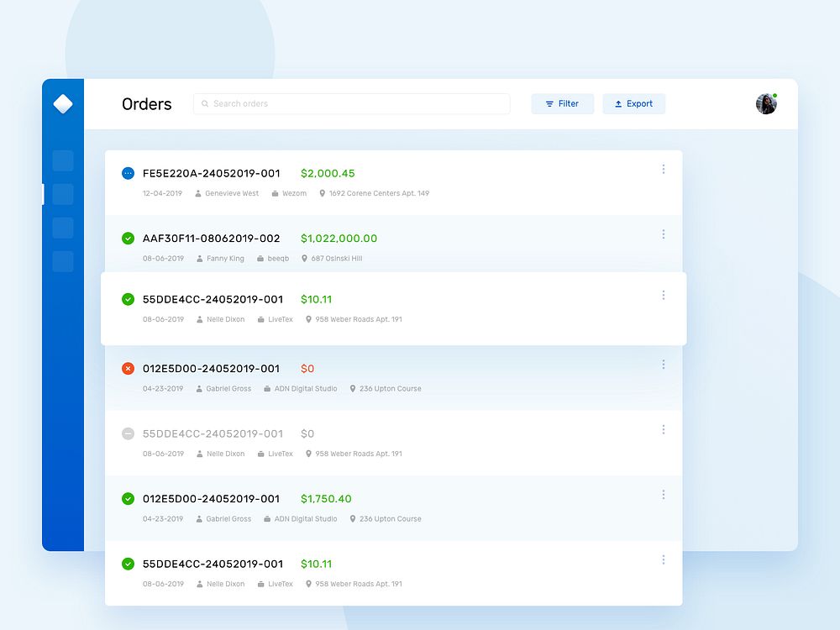
Task: Click the address 1692 Corene Centers Apt. 149
Action: click(380, 193)
